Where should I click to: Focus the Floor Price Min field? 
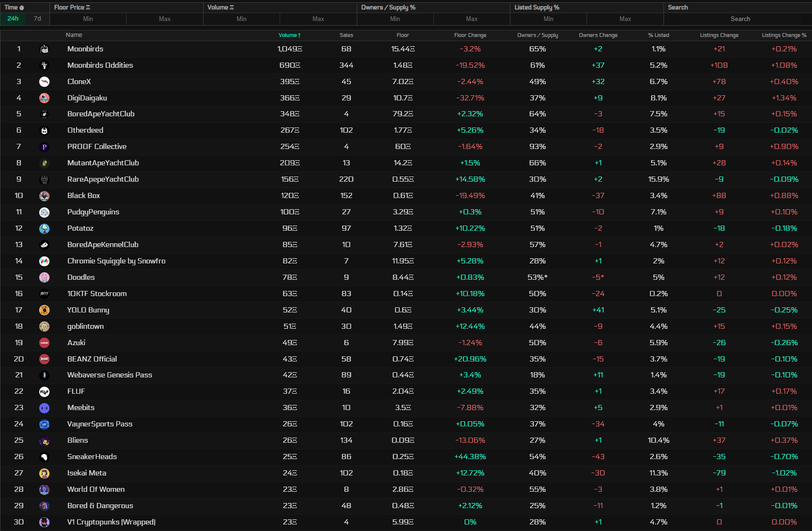click(x=88, y=19)
